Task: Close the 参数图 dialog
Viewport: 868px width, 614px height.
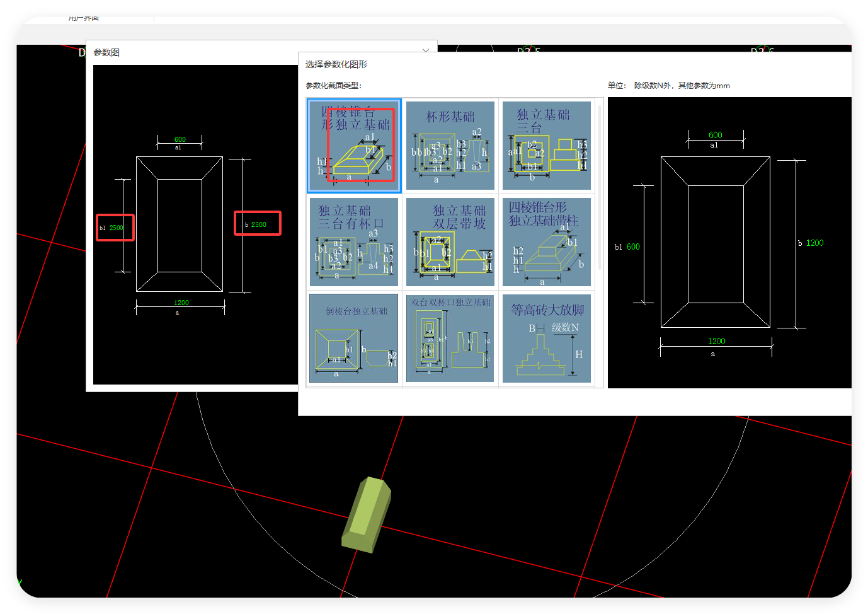Action: [426, 51]
